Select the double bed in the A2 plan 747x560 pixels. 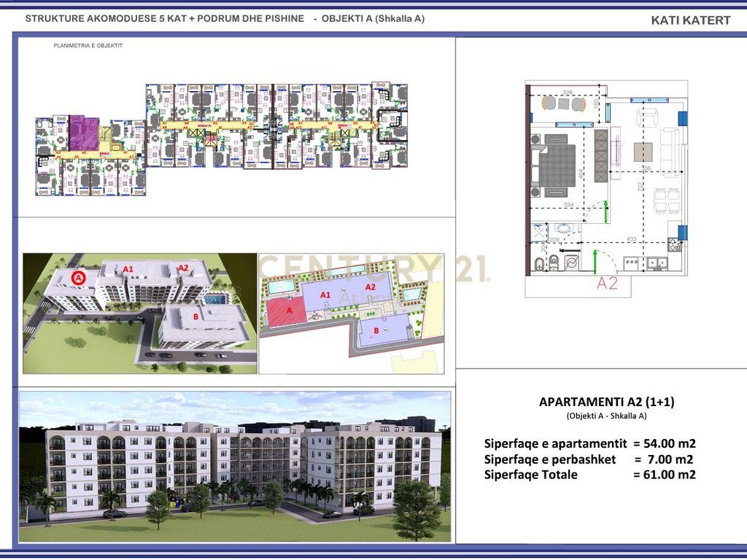pyautogui.click(x=553, y=166)
